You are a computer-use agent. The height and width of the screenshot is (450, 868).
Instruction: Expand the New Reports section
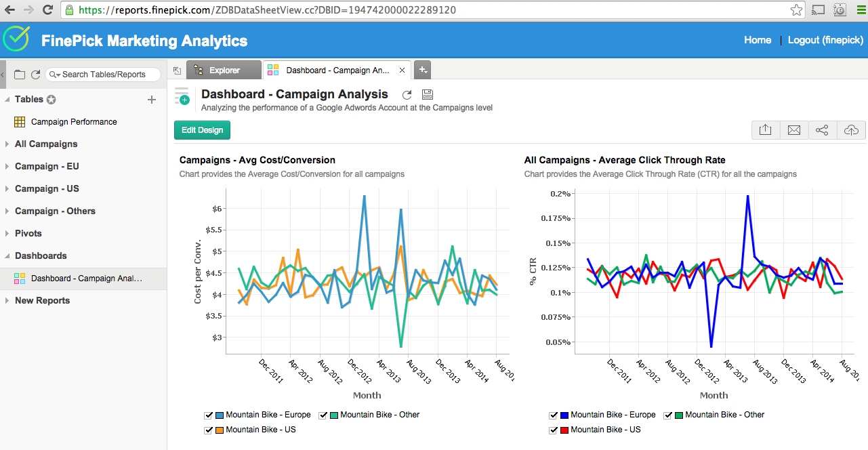point(7,300)
